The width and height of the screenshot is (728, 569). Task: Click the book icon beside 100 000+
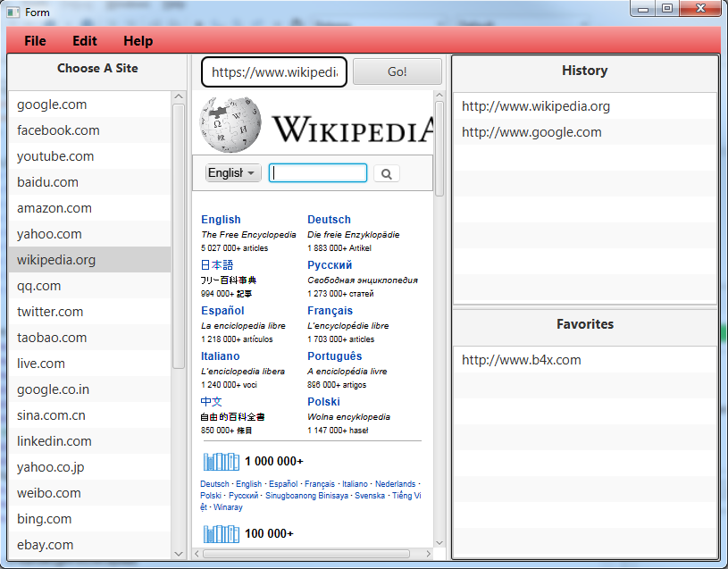[x=221, y=534]
